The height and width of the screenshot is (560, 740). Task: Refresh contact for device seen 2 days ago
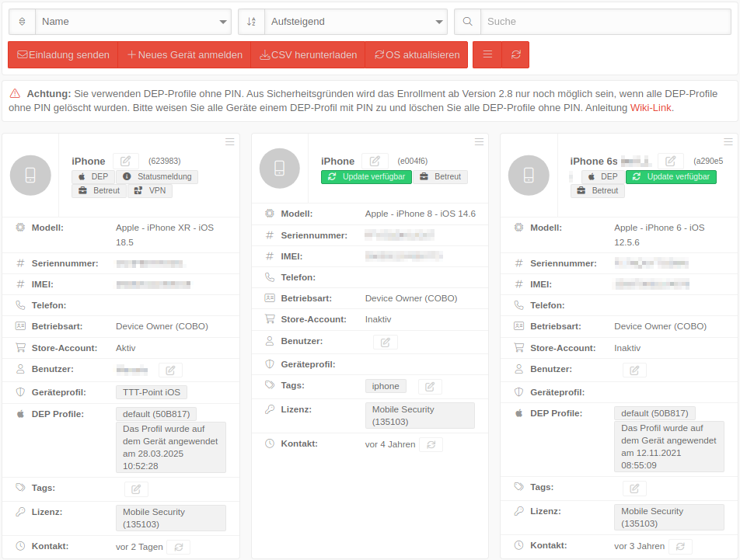(178, 547)
